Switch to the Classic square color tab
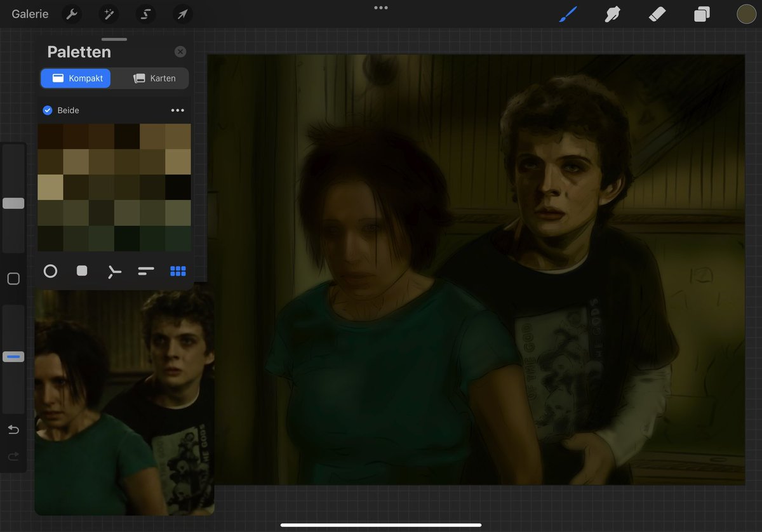Viewport: 762px width, 532px height. [82, 271]
